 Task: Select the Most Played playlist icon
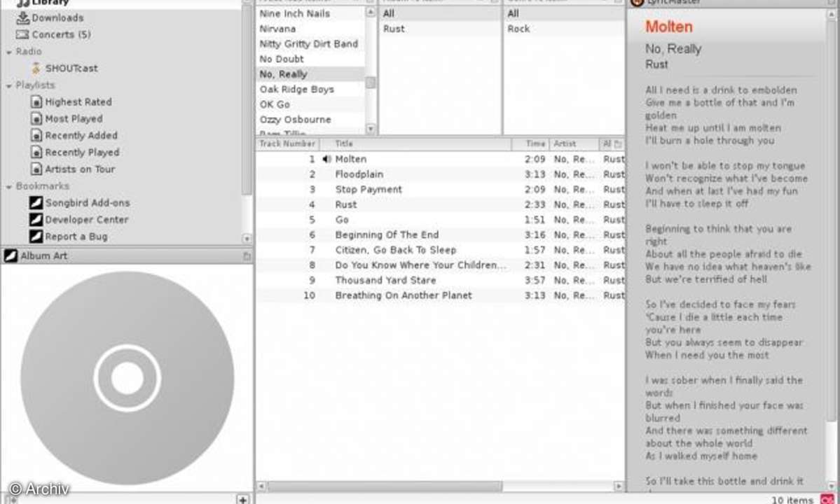coord(36,119)
